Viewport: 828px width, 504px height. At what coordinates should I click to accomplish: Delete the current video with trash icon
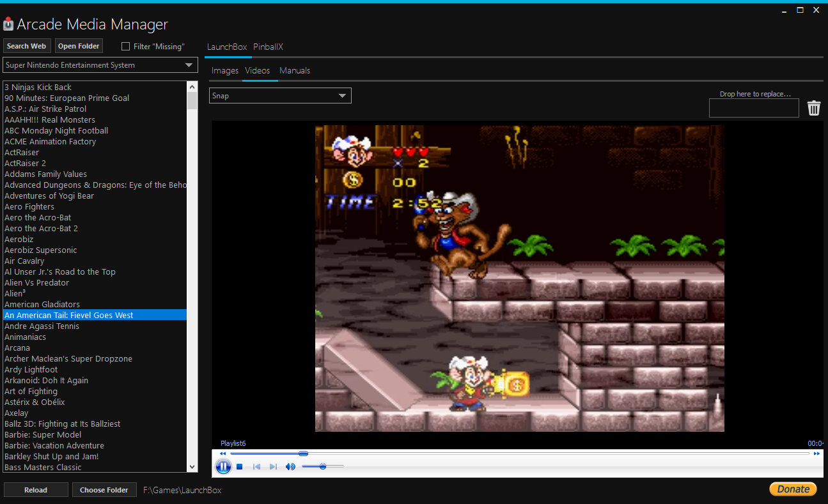(x=813, y=108)
